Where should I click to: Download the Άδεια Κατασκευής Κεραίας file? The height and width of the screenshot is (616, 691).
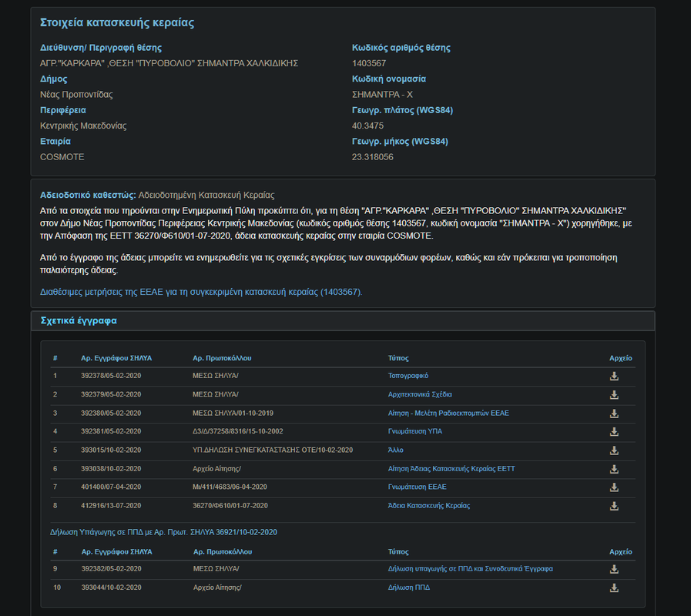[x=614, y=507]
